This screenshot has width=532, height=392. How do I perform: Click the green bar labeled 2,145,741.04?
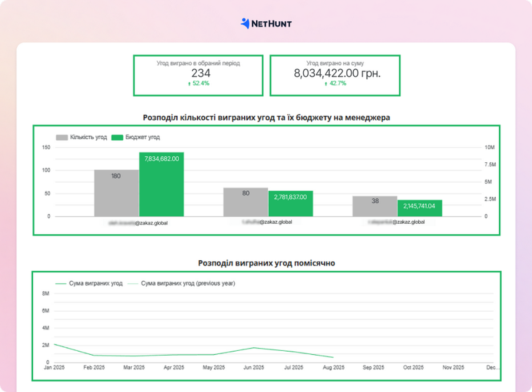(420, 208)
